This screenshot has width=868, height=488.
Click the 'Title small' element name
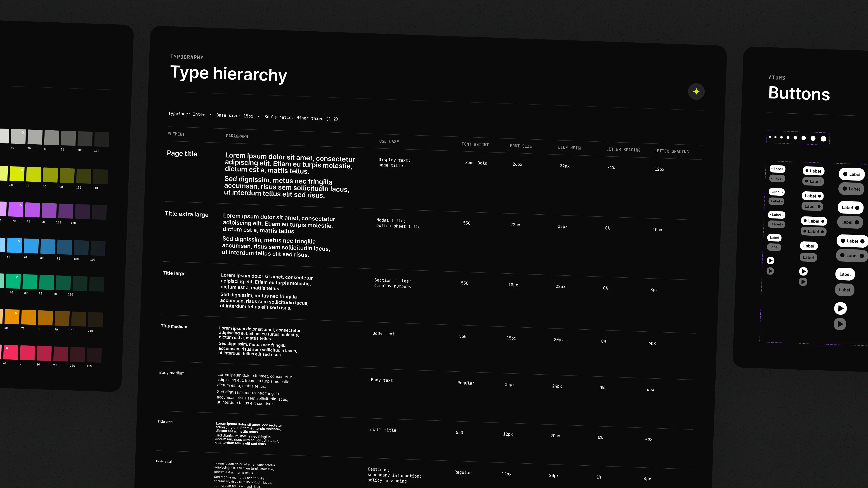166,422
